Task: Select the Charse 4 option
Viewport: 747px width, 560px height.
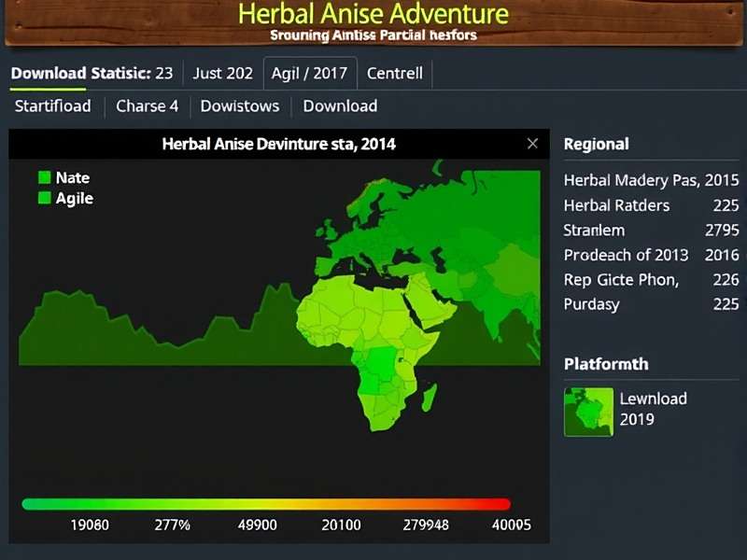Action: pos(147,105)
